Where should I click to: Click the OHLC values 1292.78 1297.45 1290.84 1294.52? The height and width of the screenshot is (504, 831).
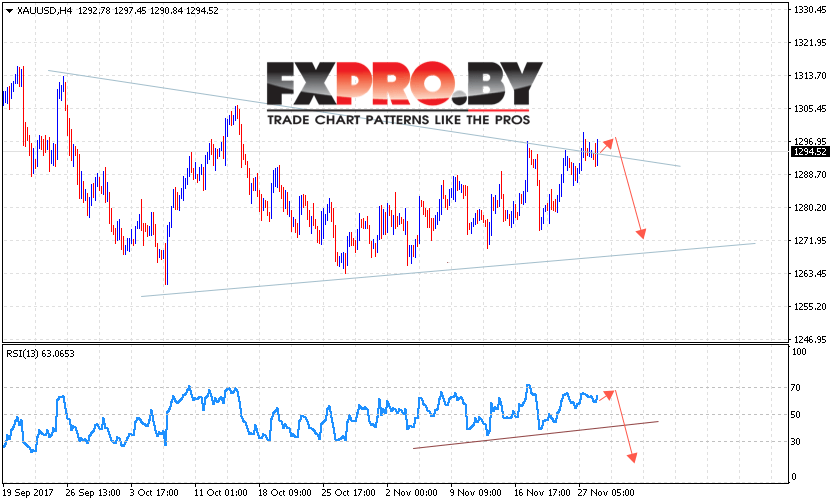pyautogui.click(x=148, y=11)
